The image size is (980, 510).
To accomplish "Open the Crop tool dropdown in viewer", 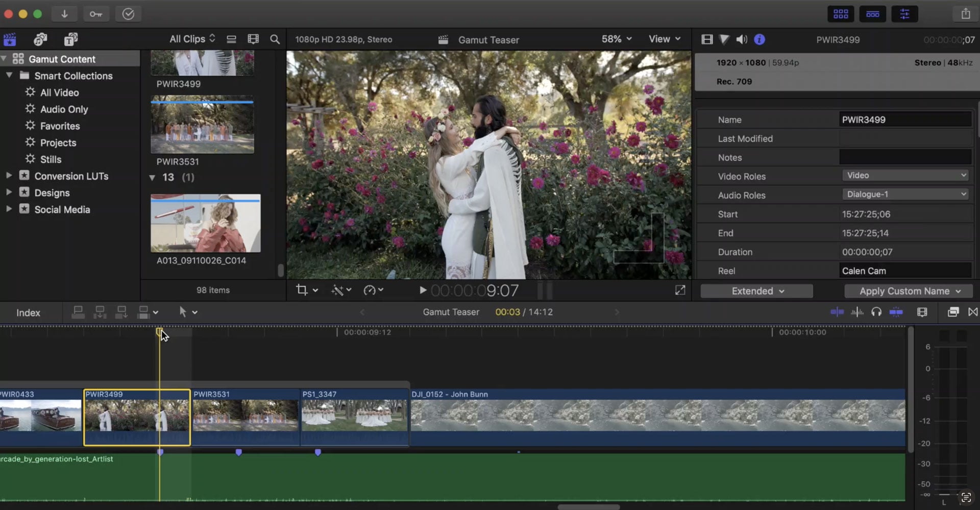I will pyautogui.click(x=307, y=290).
